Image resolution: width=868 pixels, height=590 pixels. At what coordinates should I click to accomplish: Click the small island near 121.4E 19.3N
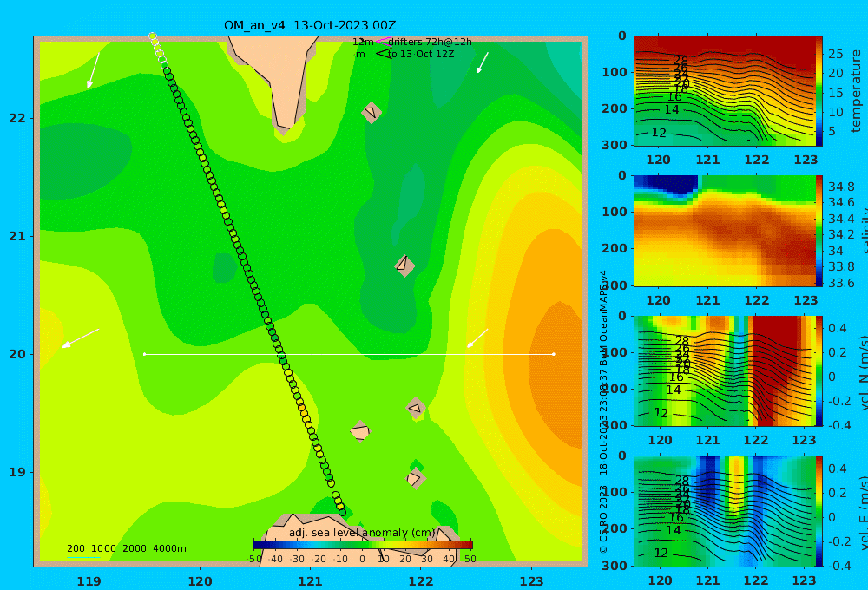(360, 431)
